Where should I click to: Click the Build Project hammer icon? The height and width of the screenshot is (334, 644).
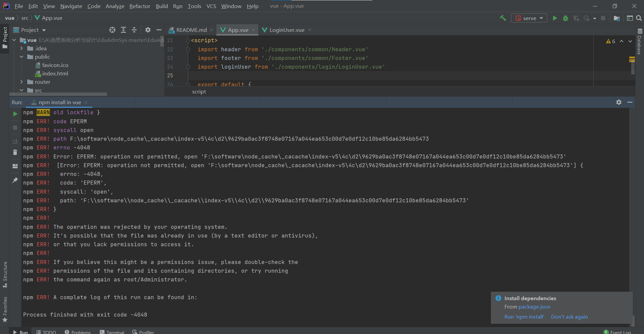click(503, 18)
